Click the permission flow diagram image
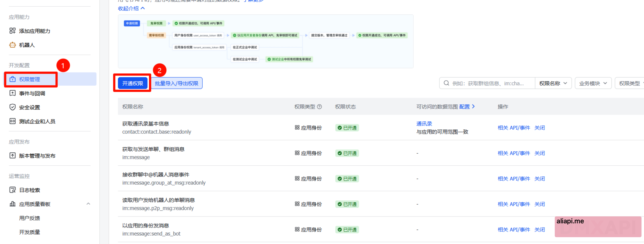 [266, 41]
